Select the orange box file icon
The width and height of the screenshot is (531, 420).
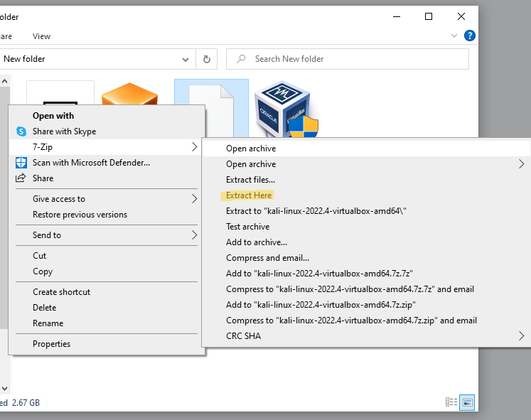pos(129,95)
